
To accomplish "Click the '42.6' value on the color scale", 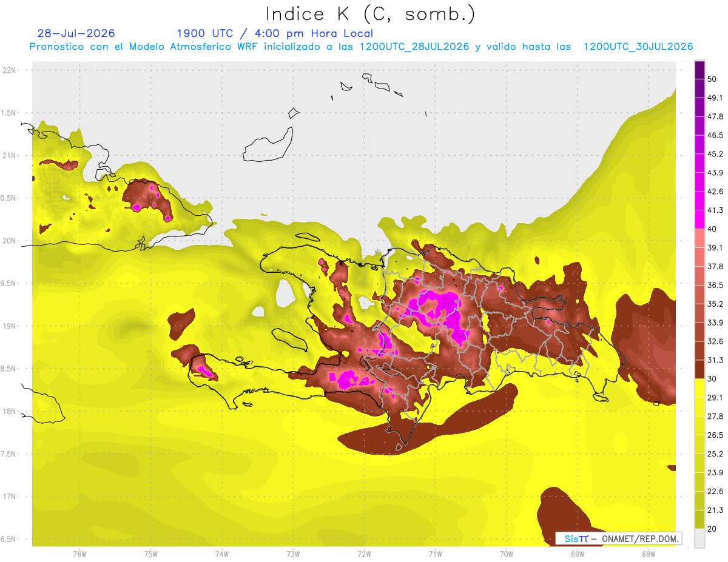I will pos(715,192).
